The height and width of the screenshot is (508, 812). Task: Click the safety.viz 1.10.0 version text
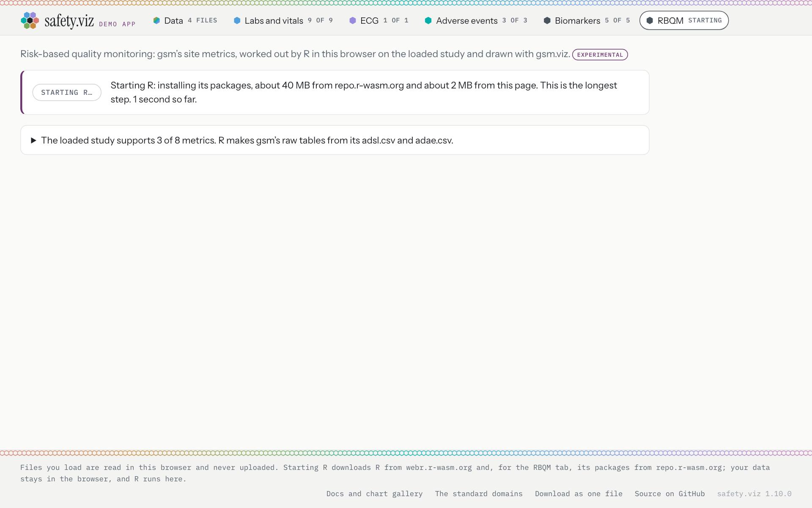754,494
